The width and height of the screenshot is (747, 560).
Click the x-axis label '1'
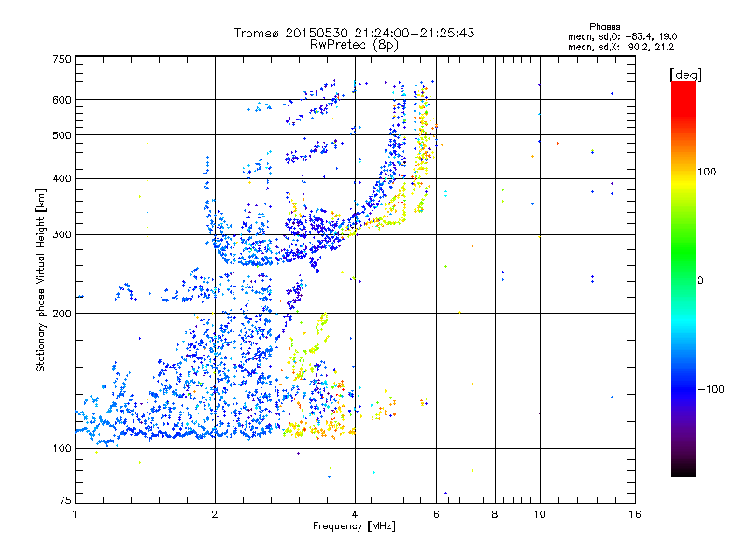pyautogui.click(x=76, y=514)
